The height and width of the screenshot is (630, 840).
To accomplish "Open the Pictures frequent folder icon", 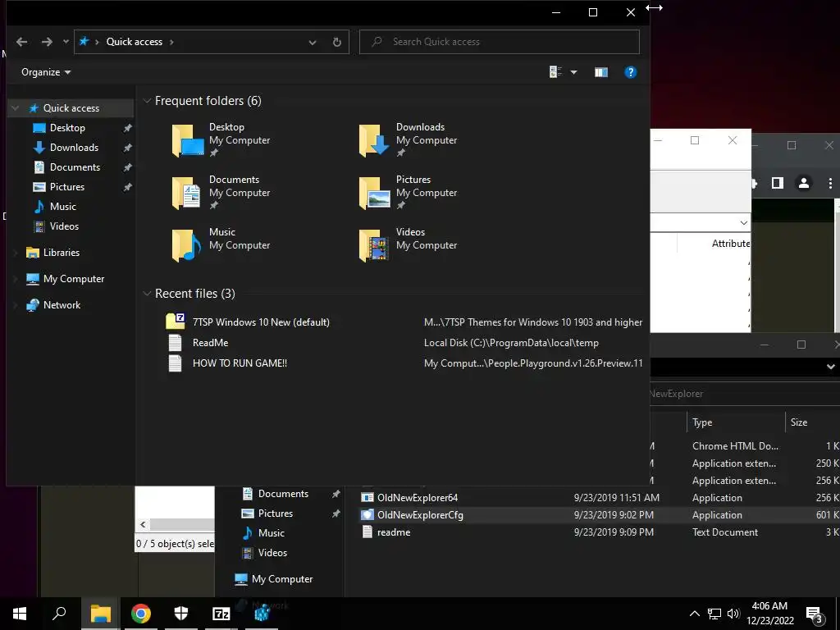I will coord(374,193).
